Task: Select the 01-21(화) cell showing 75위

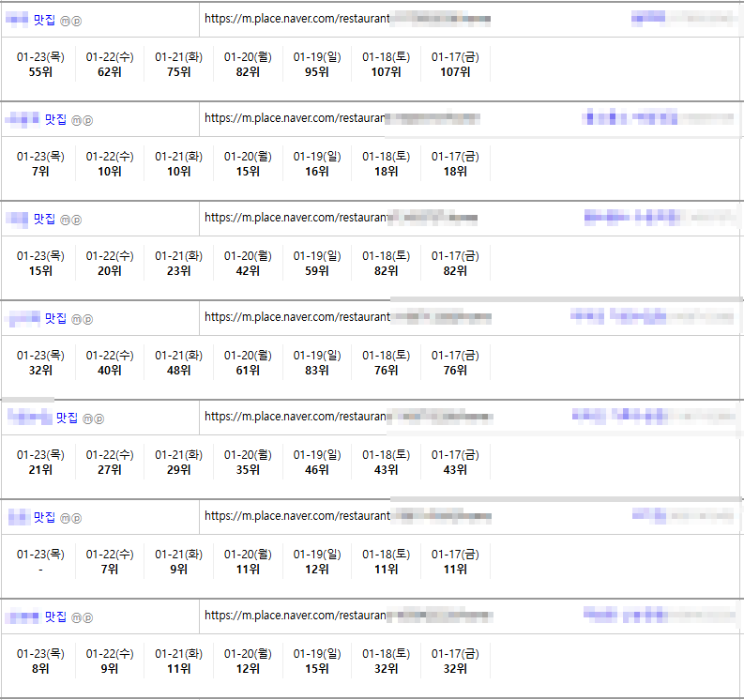Action: click(x=178, y=64)
